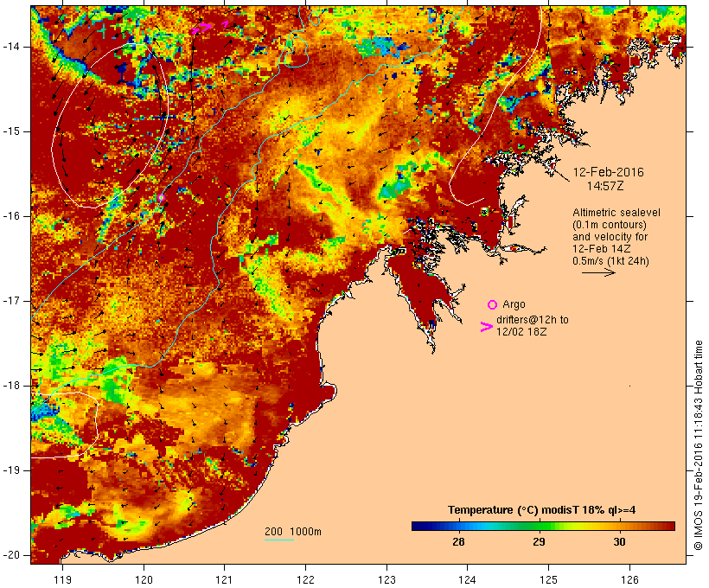Select the time text 14:57Z
This screenshot has height=588, width=709.
point(605,186)
